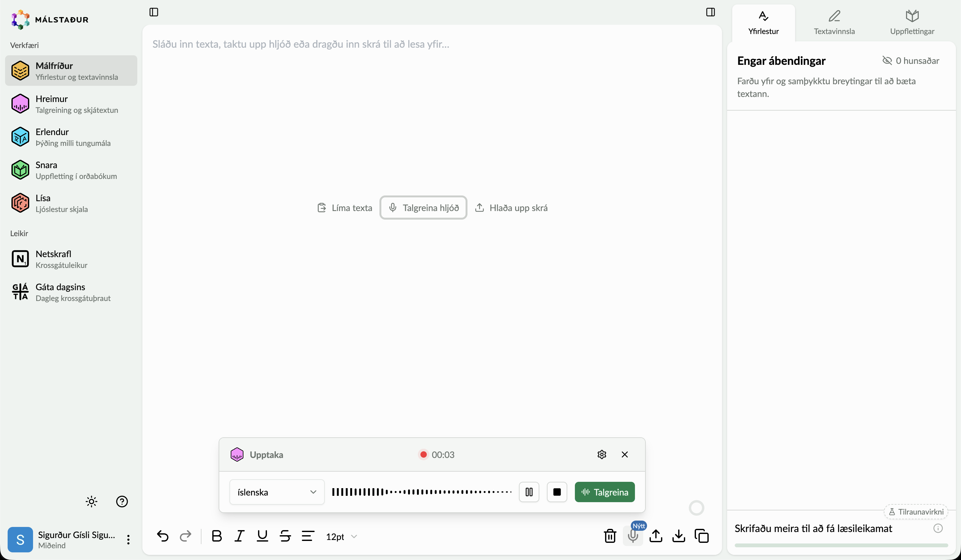Copy text with the copy icon
Screen dimensions: 961x560
(702, 536)
